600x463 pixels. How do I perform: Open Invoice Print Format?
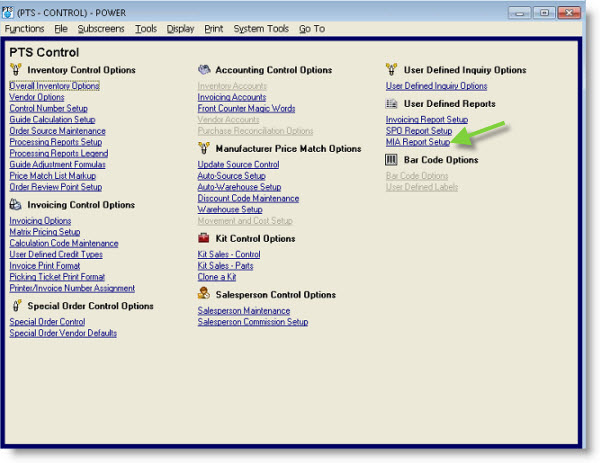click(45, 266)
